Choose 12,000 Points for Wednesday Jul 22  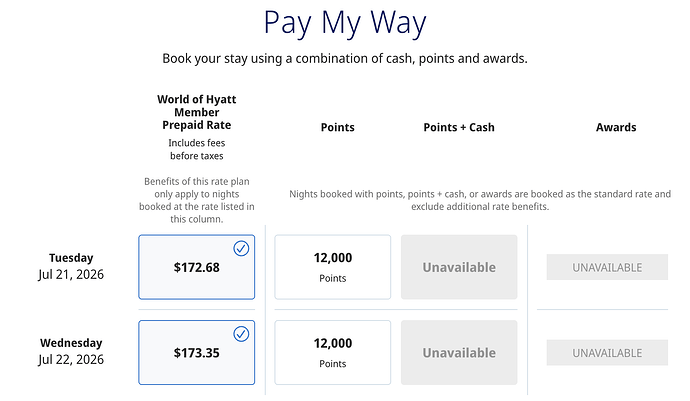[332, 352]
